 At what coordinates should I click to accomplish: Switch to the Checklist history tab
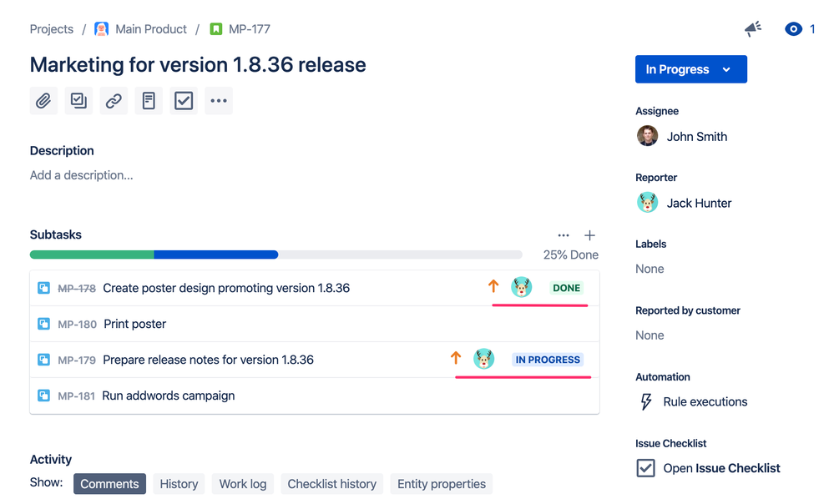click(x=331, y=483)
